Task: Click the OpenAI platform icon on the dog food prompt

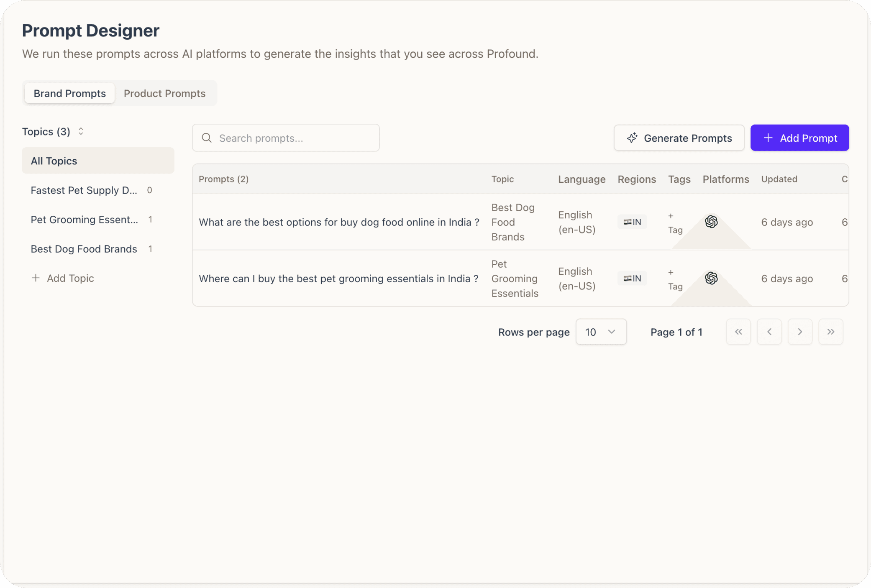Action: coord(711,222)
